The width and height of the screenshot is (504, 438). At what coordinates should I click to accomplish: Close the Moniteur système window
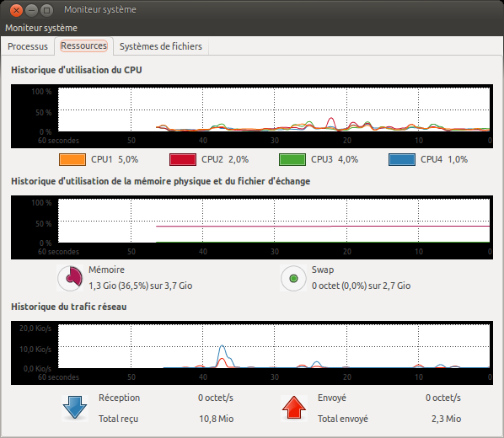point(16,11)
